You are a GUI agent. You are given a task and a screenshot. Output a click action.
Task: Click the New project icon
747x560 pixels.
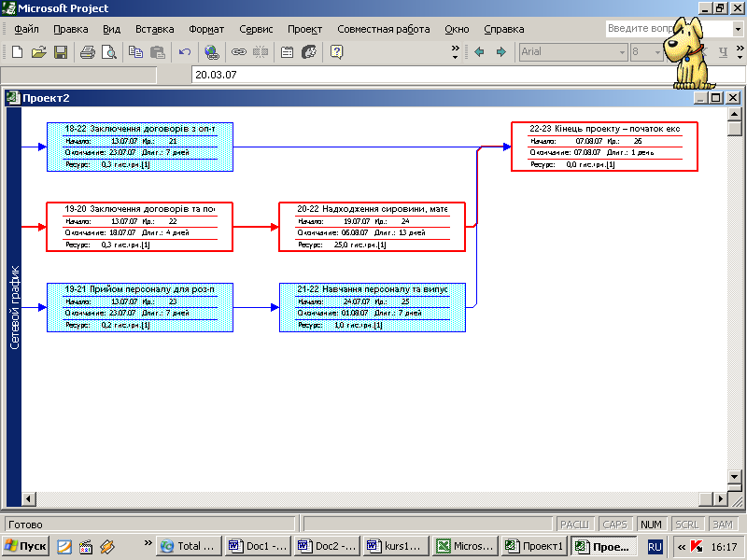tap(17, 52)
